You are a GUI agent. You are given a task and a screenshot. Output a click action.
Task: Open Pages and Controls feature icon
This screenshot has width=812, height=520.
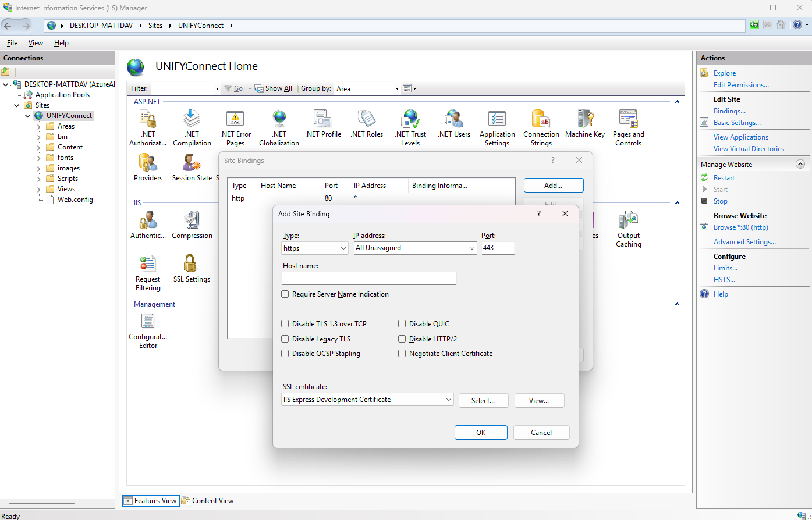[628, 119]
